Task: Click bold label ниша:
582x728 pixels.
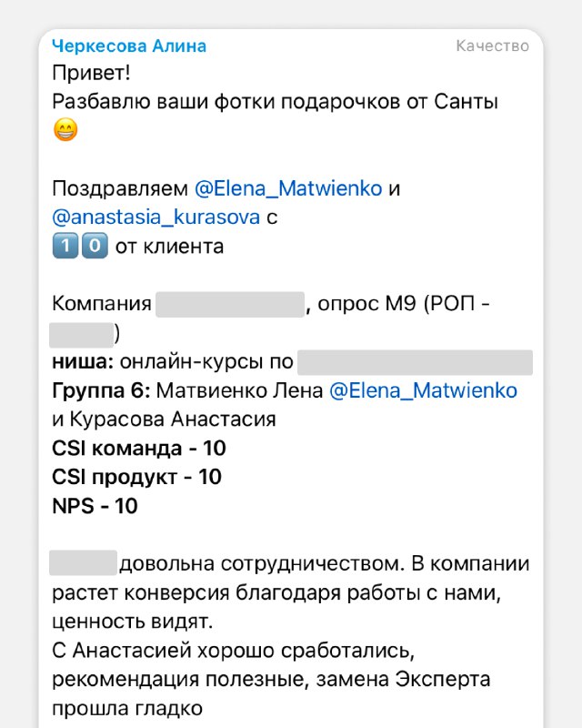Action: click(83, 362)
